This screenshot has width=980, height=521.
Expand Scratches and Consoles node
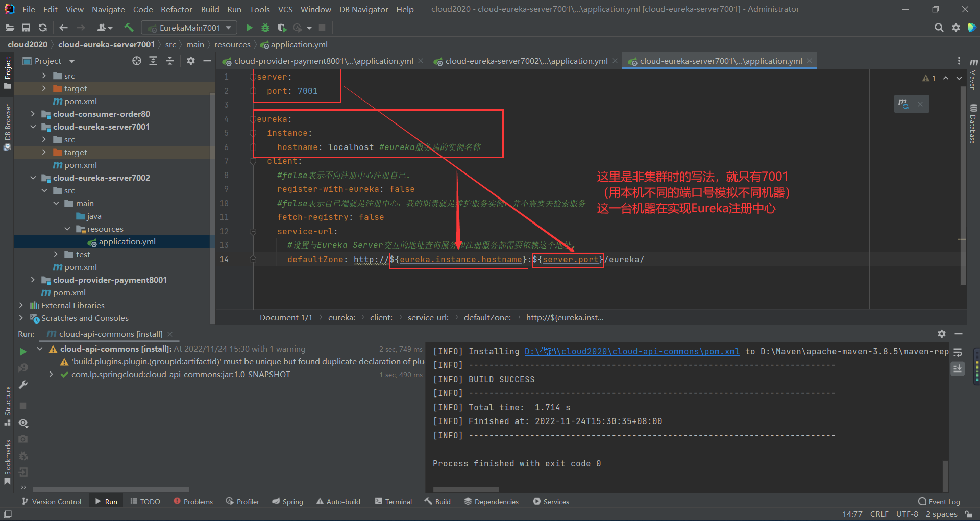(21, 318)
